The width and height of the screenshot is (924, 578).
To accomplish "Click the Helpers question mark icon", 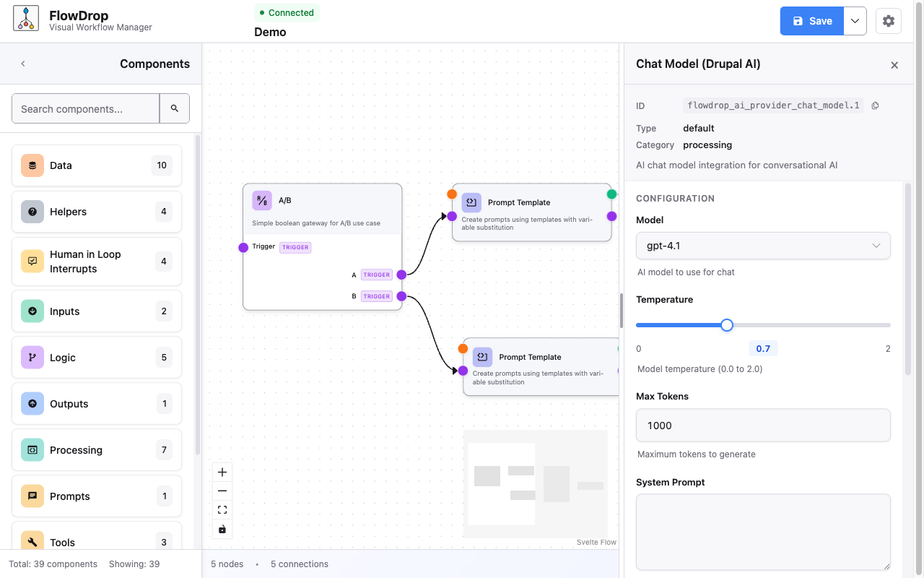I will point(32,211).
